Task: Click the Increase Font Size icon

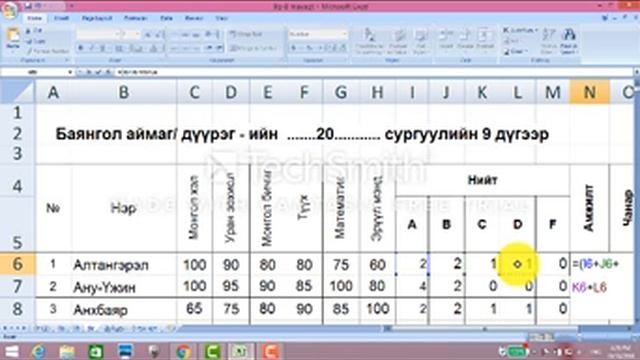Action: 147,34
